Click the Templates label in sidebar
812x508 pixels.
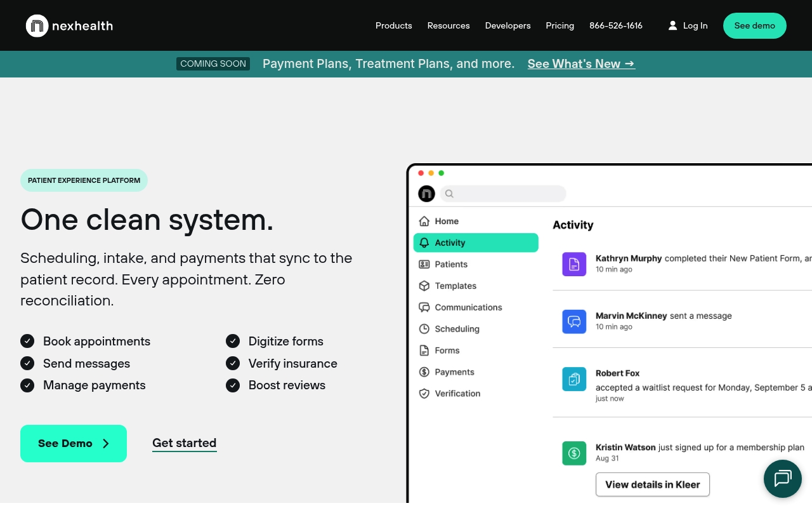(x=455, y=286)
